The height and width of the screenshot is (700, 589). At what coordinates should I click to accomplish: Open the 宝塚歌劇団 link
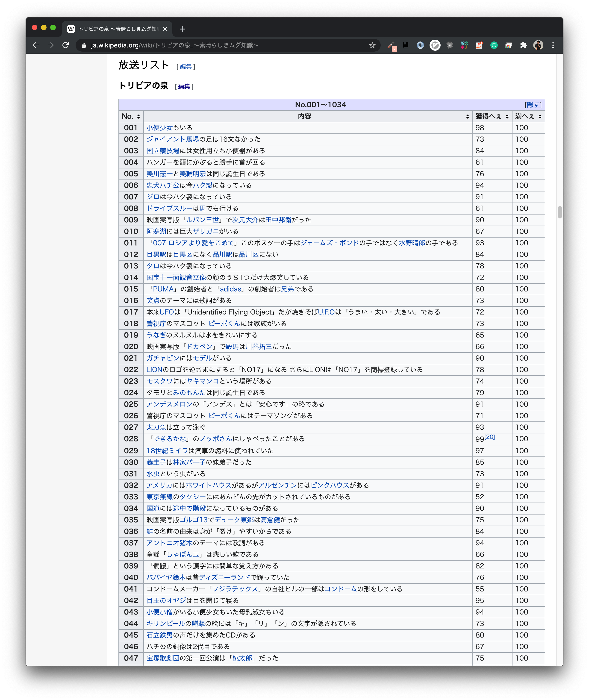pyautogui.click(x=163, y=658)
